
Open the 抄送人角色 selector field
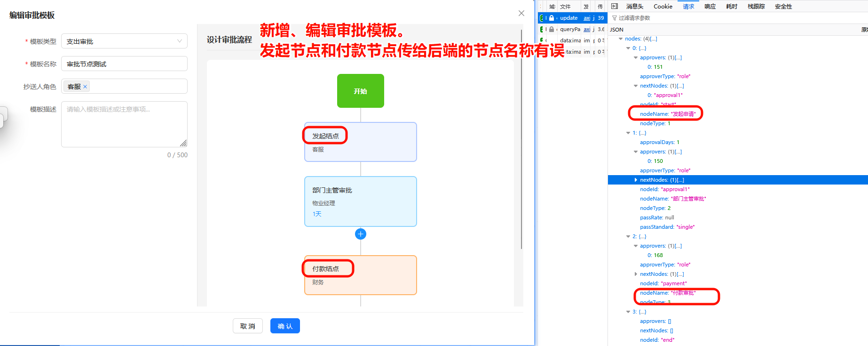[x=124, y=86]
